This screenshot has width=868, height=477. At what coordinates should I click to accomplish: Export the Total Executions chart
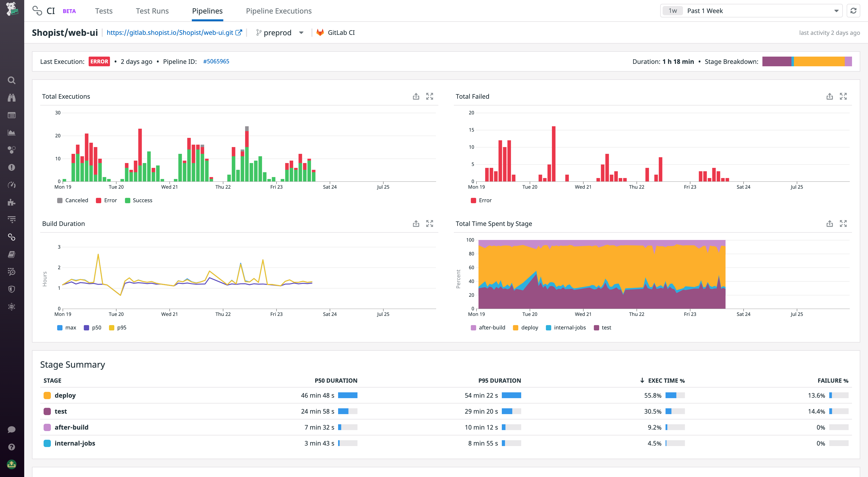(416, 96)
